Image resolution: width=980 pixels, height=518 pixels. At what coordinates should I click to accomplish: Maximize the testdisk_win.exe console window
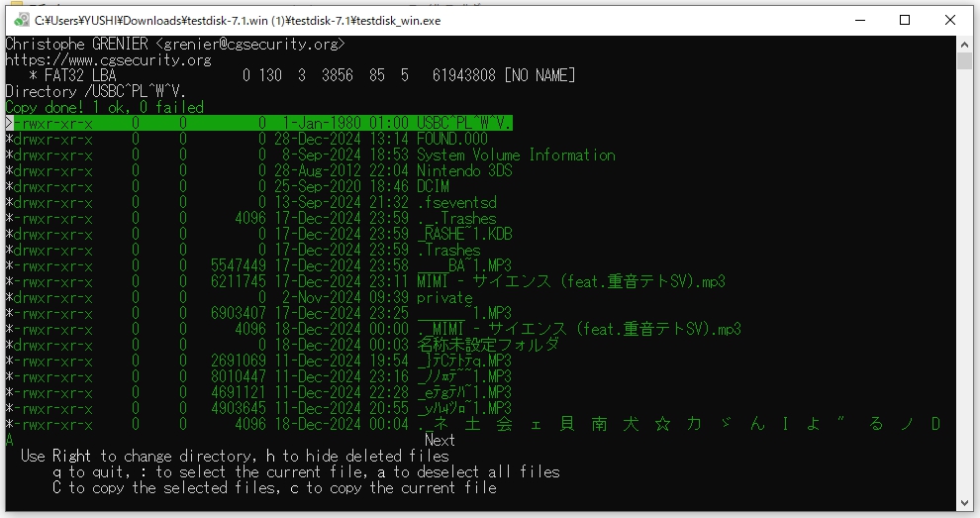(x=904, y=20)
